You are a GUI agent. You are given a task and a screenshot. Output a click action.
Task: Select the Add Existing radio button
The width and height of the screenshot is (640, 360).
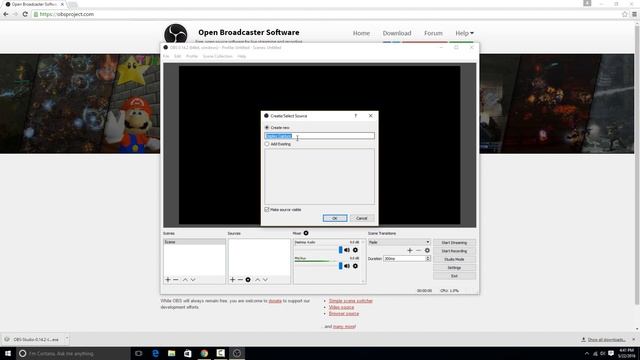tap(267, 144)
